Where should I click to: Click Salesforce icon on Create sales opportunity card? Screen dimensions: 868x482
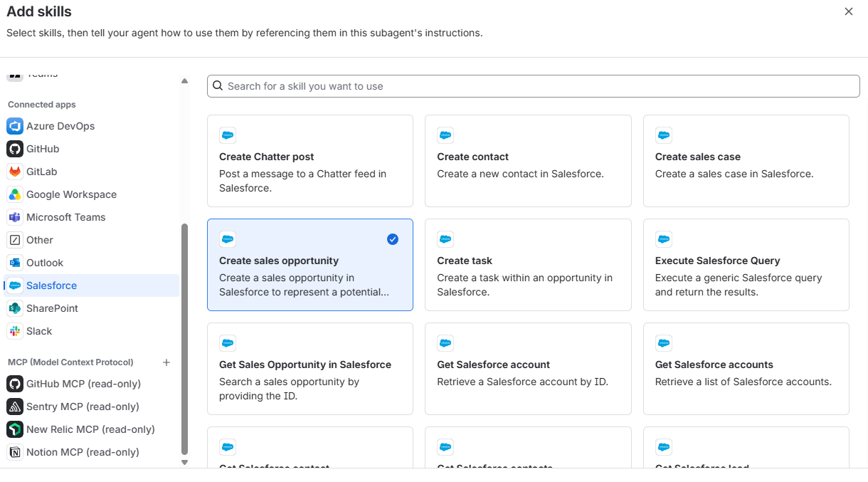[228, 239]
